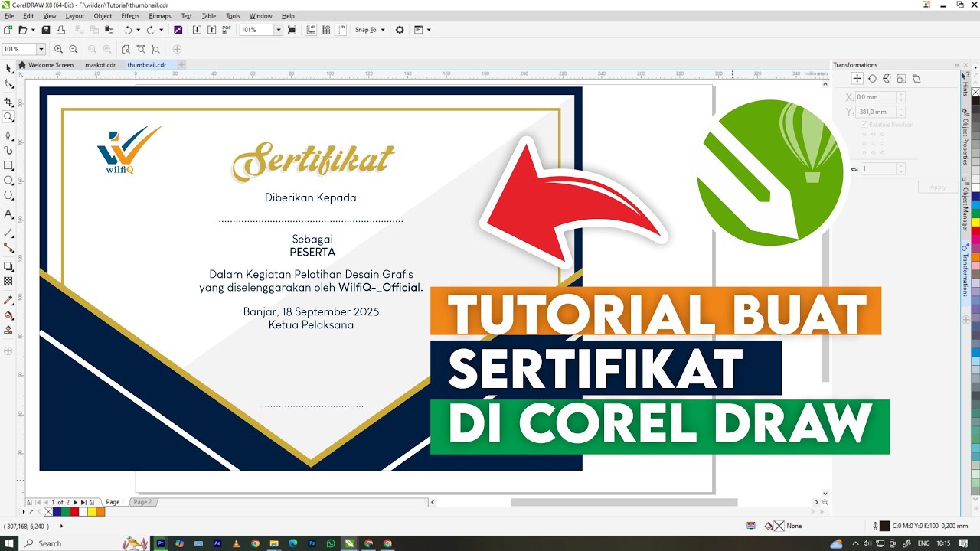Open the Effects menu
Screen dimensions: 980x551
point(130,16)
